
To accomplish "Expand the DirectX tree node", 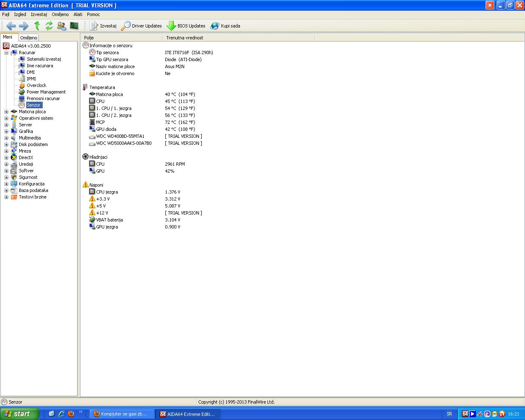I will [x=6, y=157].
